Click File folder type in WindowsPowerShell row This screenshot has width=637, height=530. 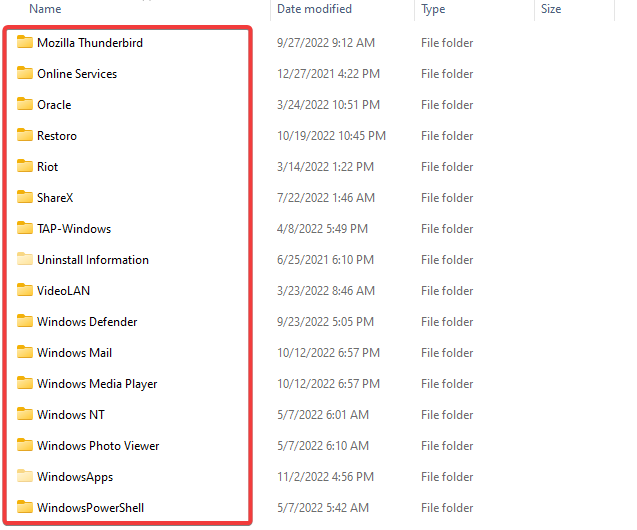pyautogui.click(x=447, y=508)
